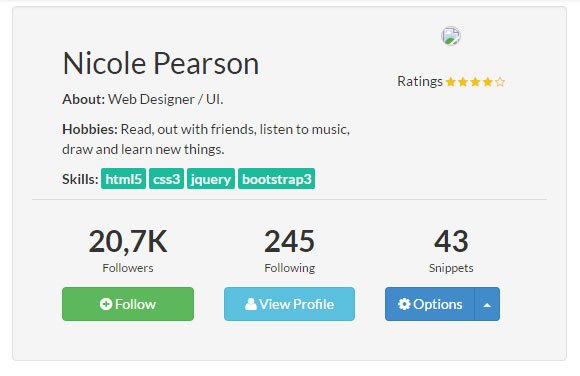
Task: Select the third rating star
Action: point(475,81)
